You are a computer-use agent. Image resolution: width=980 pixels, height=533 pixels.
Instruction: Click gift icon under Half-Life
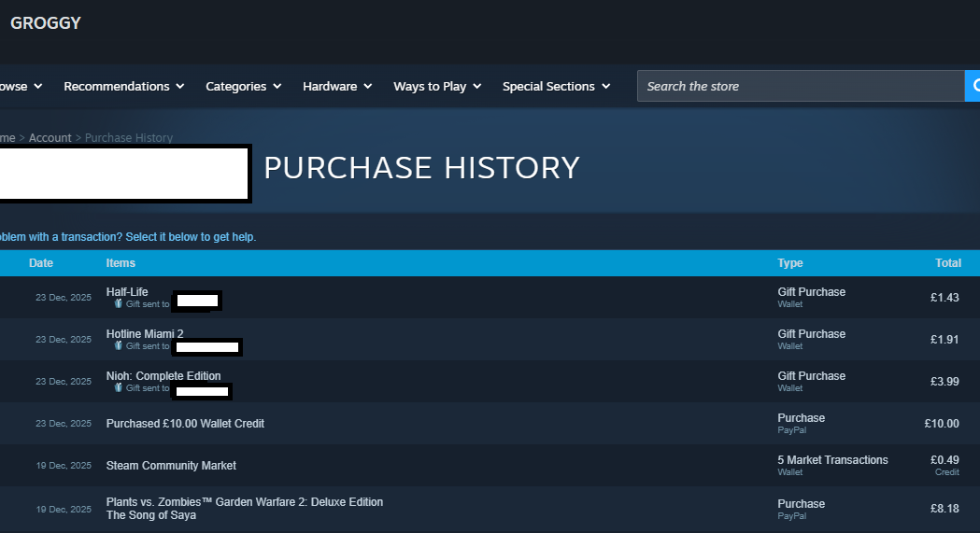pyautogui.click(x=118, y=304)
